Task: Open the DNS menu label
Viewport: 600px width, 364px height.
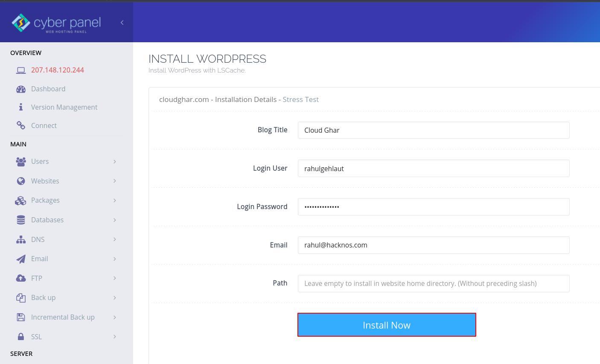Action: point(38,239)
